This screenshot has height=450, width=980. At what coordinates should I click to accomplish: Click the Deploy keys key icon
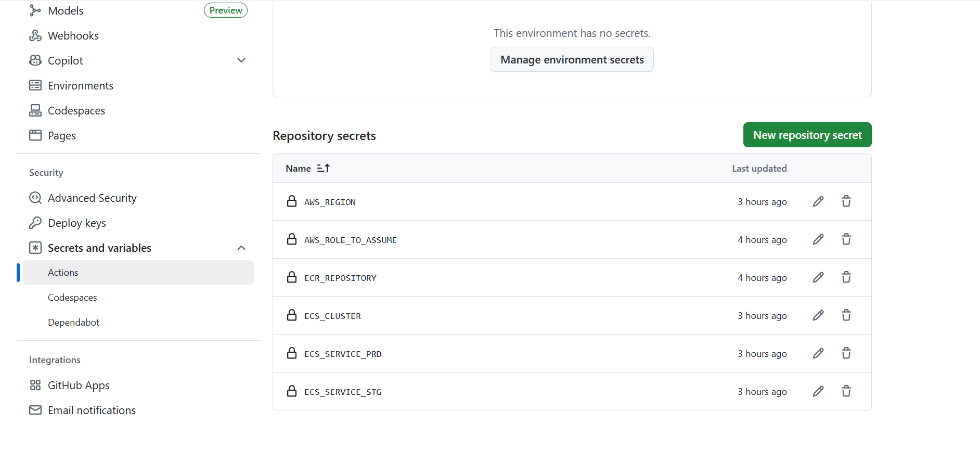(x=35, y=223)
